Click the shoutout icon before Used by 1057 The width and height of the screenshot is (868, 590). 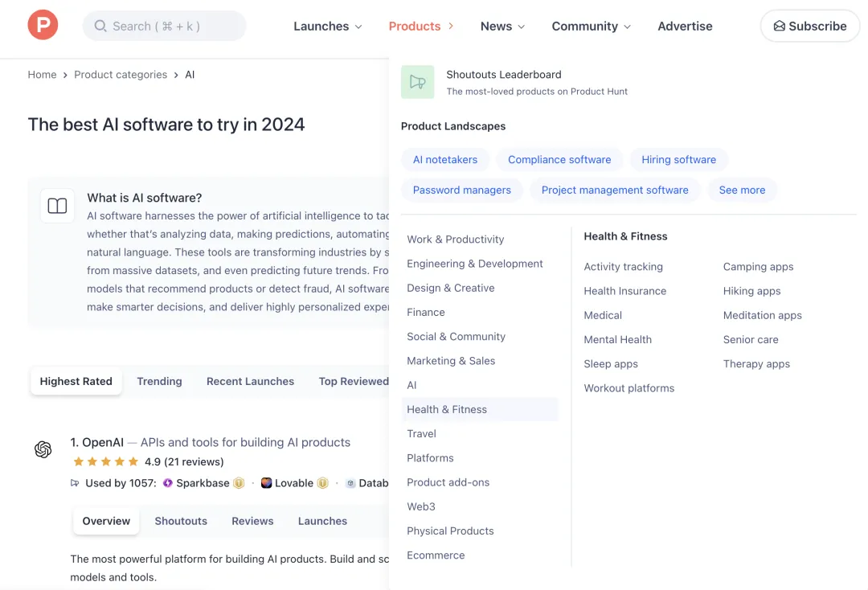[75, 483]
